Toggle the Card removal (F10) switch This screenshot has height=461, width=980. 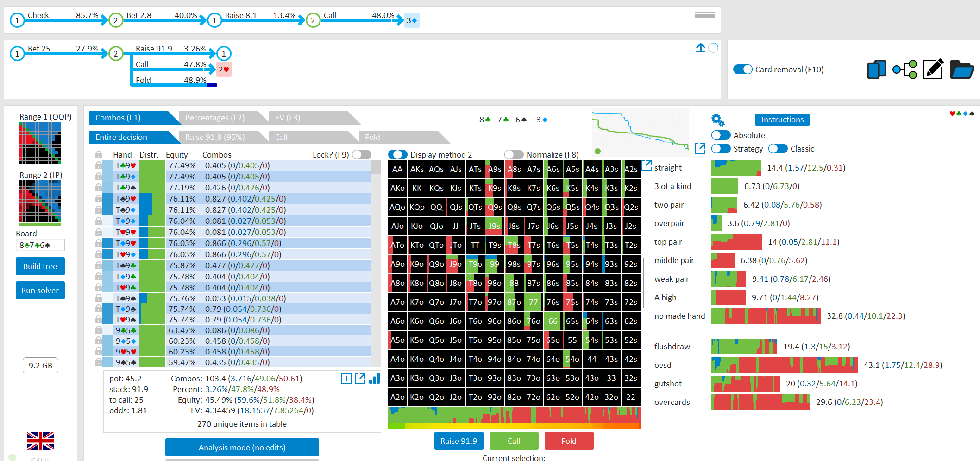coord(743,69)
